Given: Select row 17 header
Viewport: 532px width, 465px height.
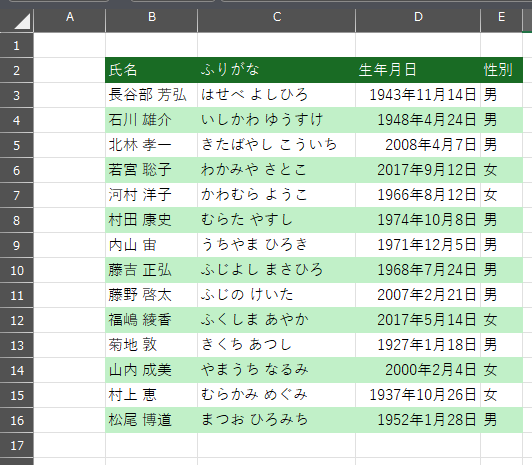Looking at the screenshot, I should [x=17, y=445].
